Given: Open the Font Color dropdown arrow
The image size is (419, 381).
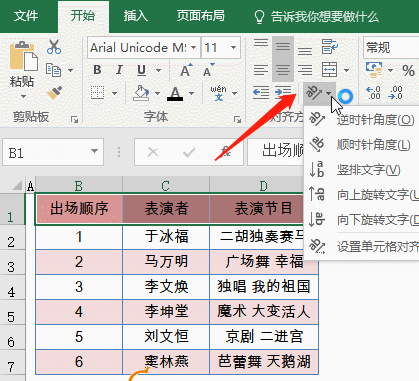Looking at the screenshot, I should tap(191, 93).
